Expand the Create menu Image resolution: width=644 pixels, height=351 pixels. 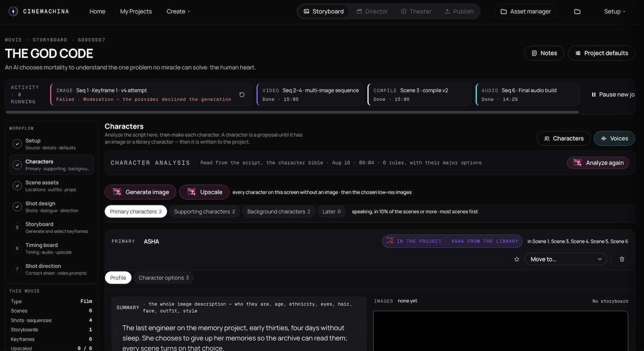tap(178, 11)
